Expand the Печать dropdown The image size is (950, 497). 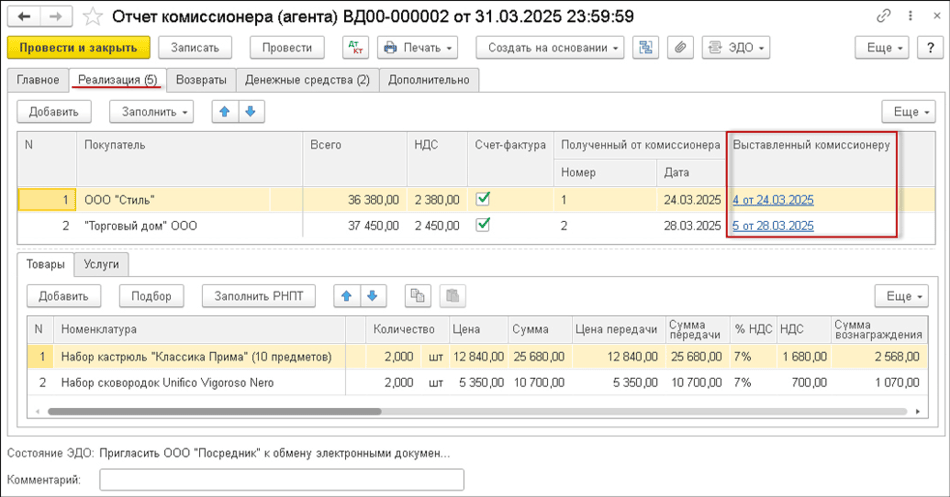418,48
